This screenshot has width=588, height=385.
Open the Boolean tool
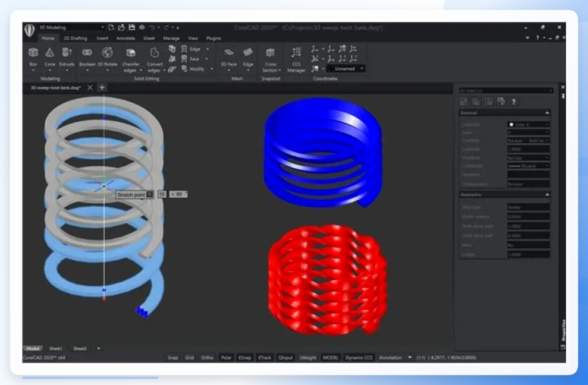(87, 56)
